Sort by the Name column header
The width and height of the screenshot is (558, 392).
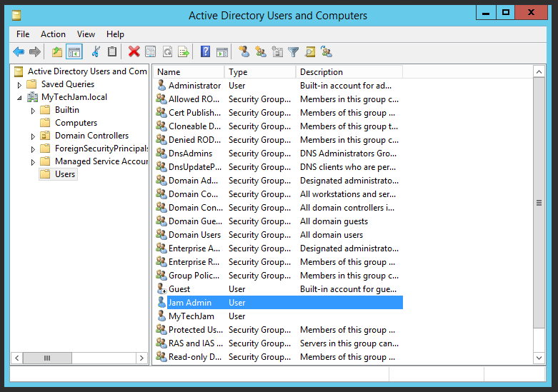pos(189,72)
